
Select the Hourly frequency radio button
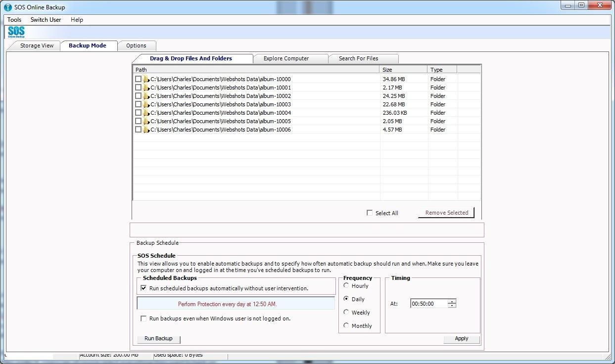pyautogui.click(x=346, y=285)
